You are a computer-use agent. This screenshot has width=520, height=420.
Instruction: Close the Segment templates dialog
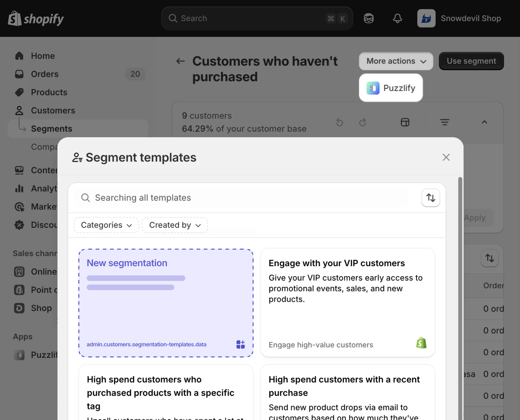pos(446,157)
